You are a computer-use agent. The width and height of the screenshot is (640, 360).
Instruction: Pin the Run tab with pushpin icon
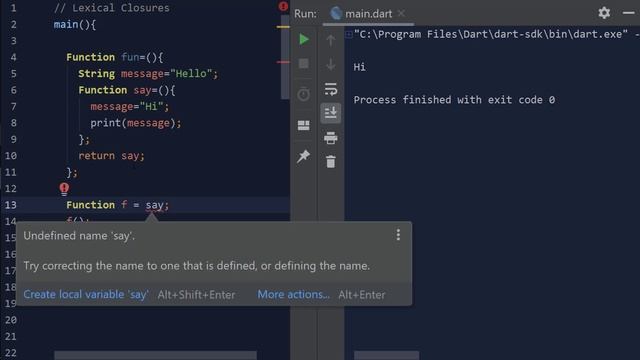coord(303,156)
